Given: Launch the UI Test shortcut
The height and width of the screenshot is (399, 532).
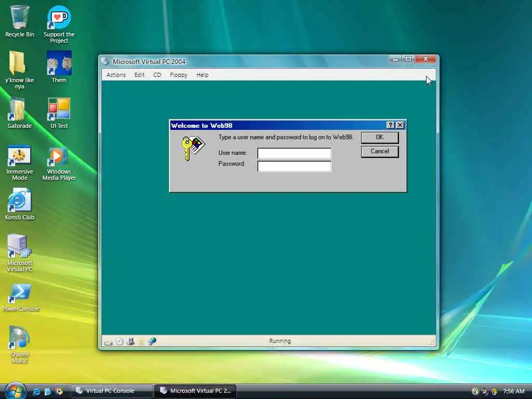Looking at the screenshot, I should 59,113.
